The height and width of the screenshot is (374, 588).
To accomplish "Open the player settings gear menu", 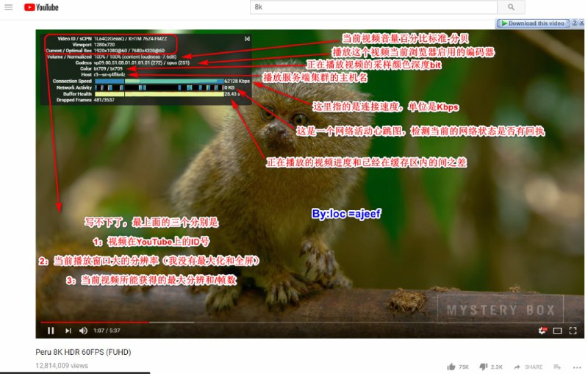I will pos(542,331).
